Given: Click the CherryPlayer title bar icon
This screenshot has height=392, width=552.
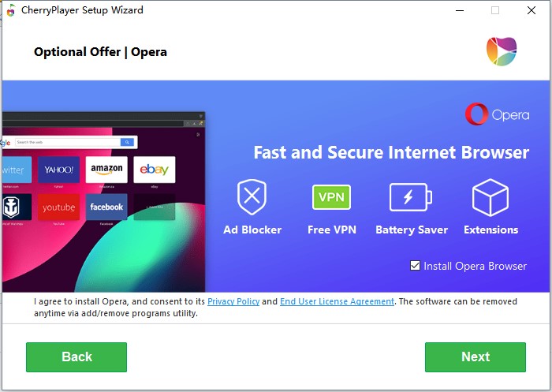Looking at the screenshot, I should pyautogui.click(x=11, y=10).
